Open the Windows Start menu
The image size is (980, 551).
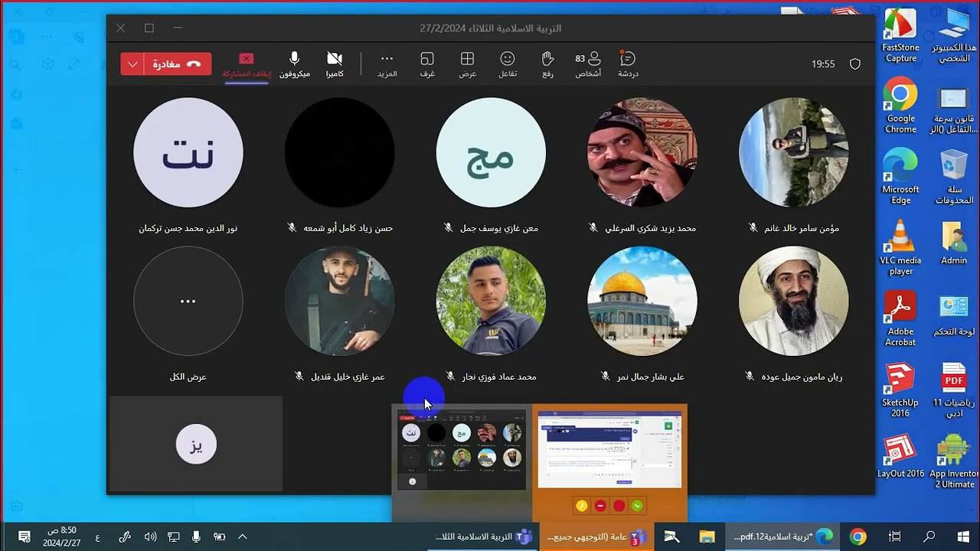(962, 536)
